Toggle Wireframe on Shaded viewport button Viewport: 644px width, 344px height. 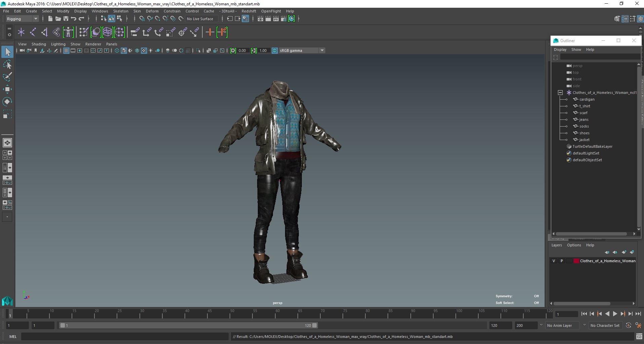point(137,50)
